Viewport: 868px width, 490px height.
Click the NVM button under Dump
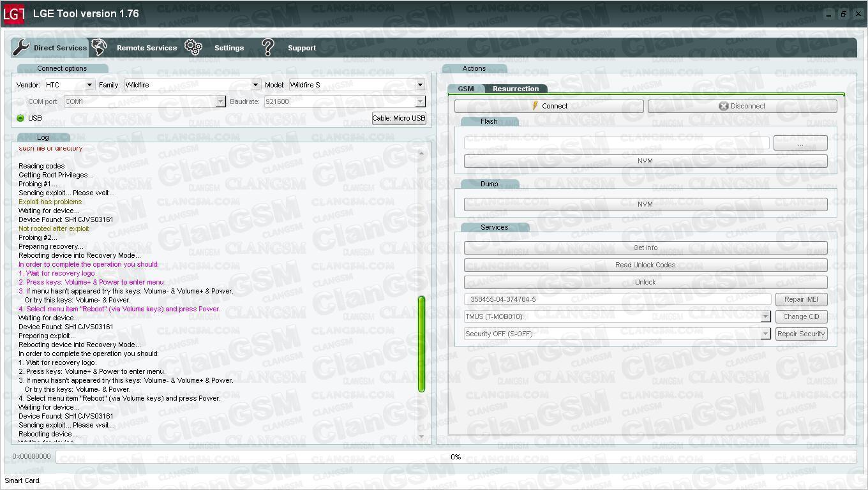pyautogui.click(x=645, y=204)
